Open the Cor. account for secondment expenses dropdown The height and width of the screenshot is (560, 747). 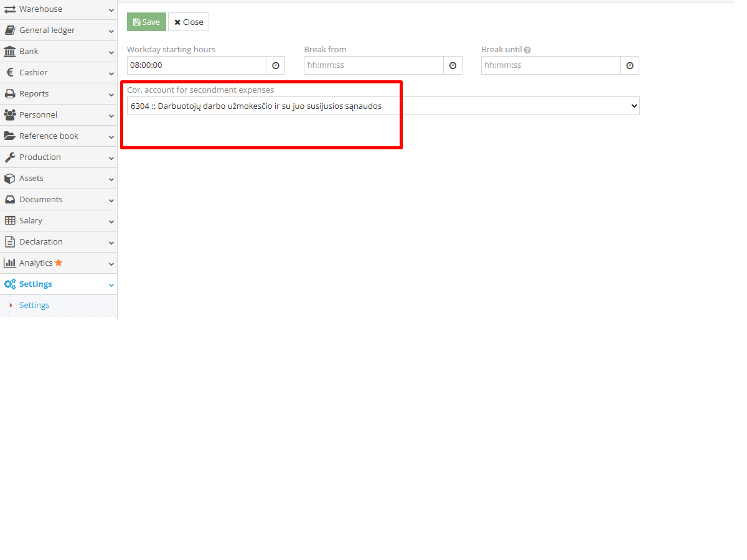click(x=383, y=106)
